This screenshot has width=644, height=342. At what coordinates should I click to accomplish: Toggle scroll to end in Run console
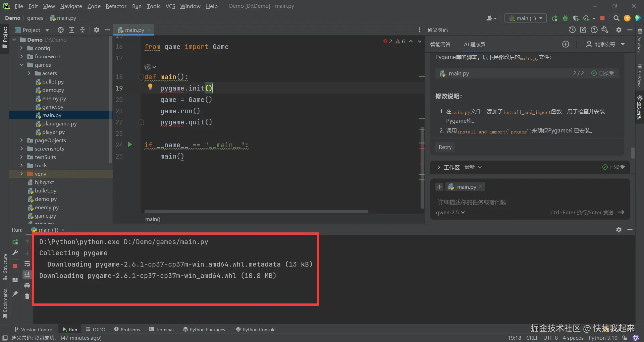(x=27, y=275)
